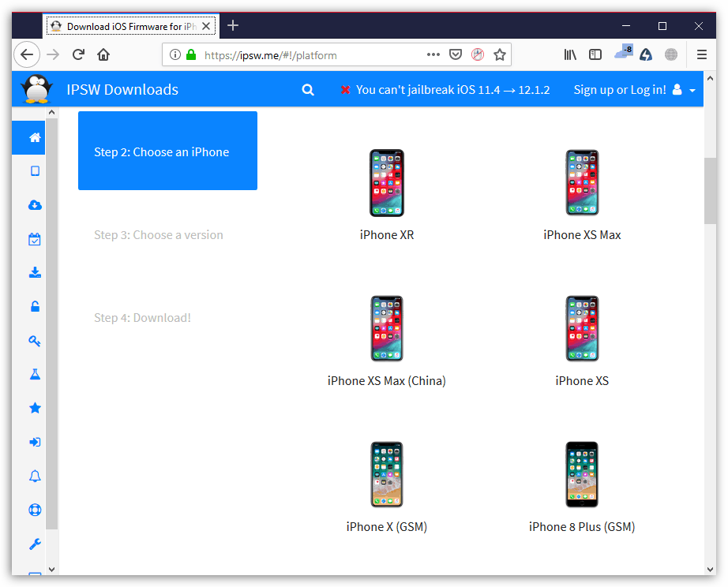Image resolution: width=728 pixels, height=587 pixels.
Task: Click the penguin IPSW logo
Action: [36, 88]
